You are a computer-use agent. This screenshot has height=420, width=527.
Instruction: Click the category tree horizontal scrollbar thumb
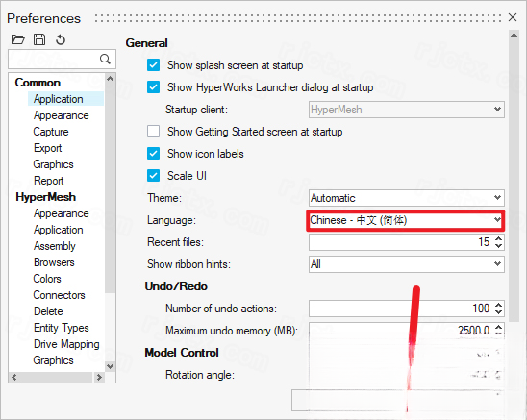[55, 377]
